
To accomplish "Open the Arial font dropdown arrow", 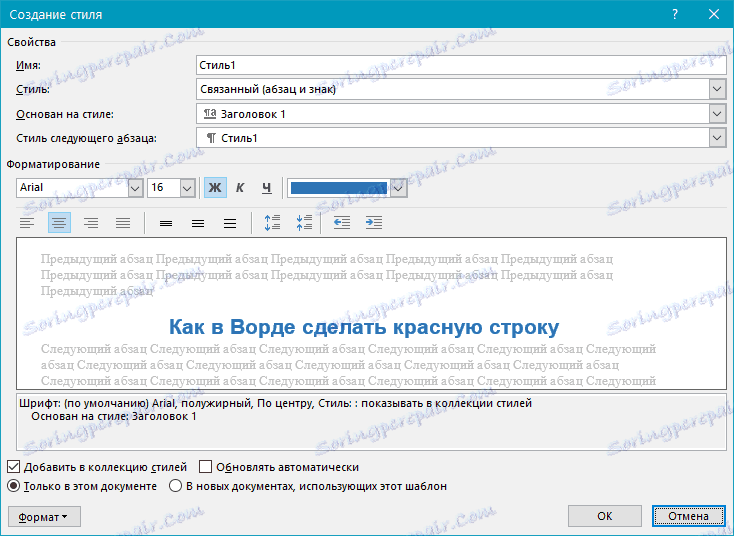I will point(135,188).
